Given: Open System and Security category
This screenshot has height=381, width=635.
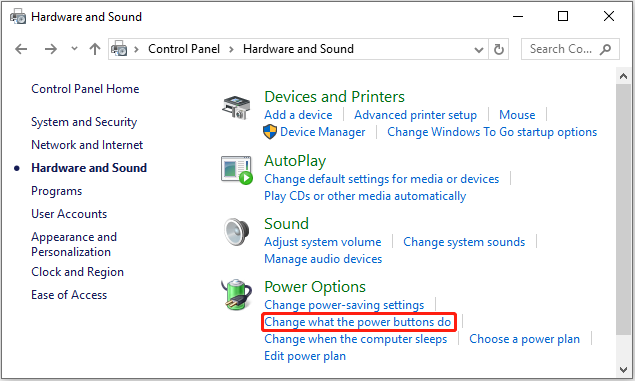Looking at the screenshot, I should tap(84, 122).
